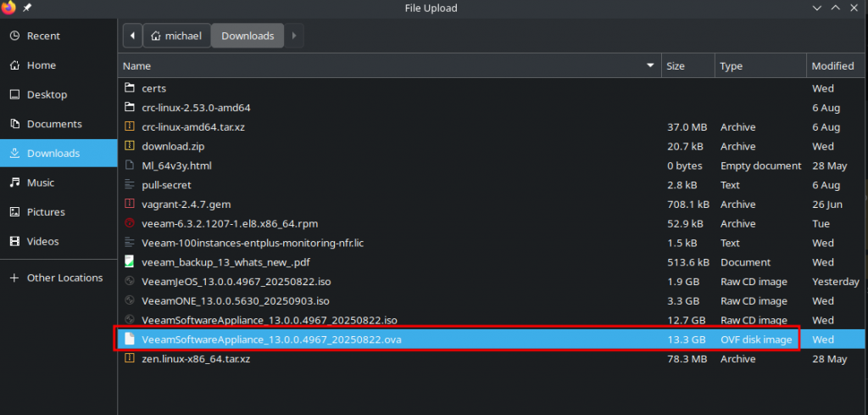868x415 pixels.
Task: Select crc-linux-amd64.tar.xz file name
Action: pyautogui.click(x=193, y=127)
